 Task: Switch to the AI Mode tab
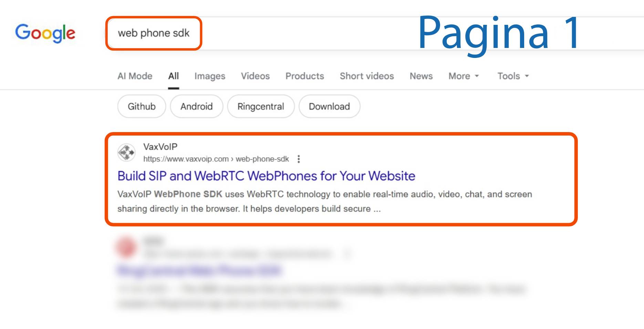135,76
